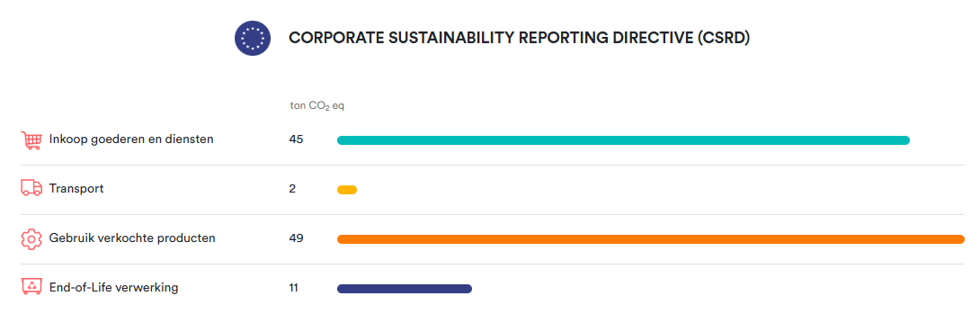Image resolution: width=980 pixels, height=332 pixels.
Task: Select the Inkoop goederen en diensten label
Action: coord(131,139)
